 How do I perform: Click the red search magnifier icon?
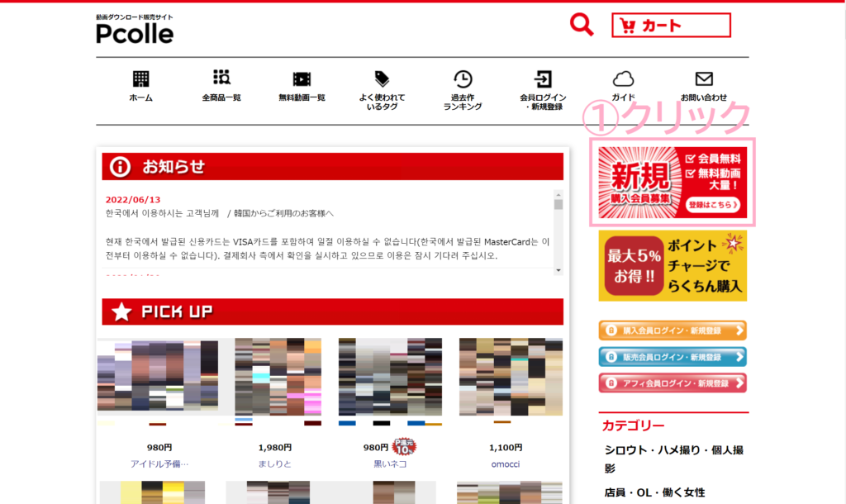pos(582,25)
